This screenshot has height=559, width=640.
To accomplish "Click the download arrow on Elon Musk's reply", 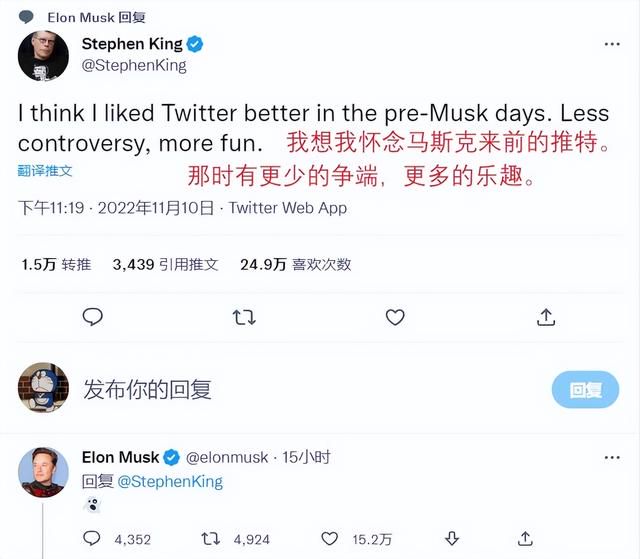I will coord(452,539).
